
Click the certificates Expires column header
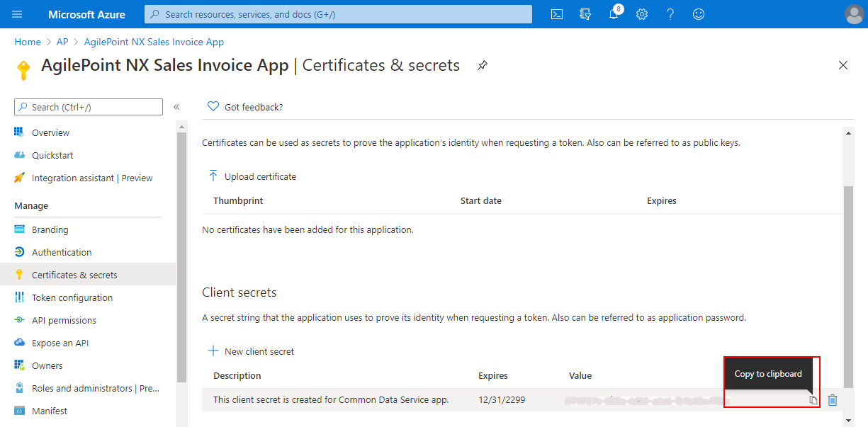pyautogui.click(x=662, y=201)
